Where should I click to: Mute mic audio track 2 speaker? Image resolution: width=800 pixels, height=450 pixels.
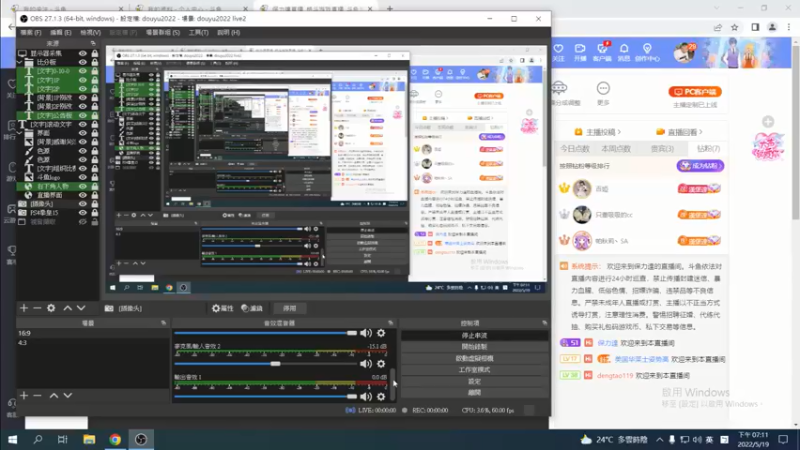(366, 364)
